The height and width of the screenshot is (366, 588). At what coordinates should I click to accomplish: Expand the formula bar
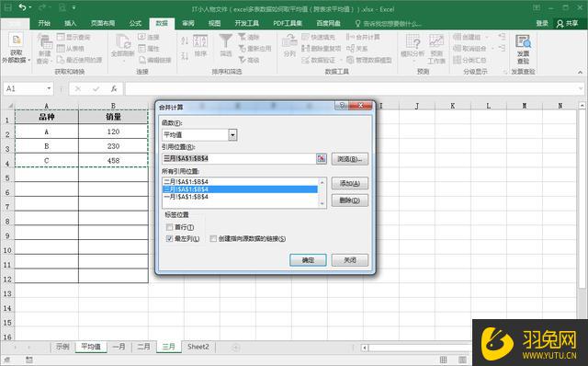coord(581,88)
